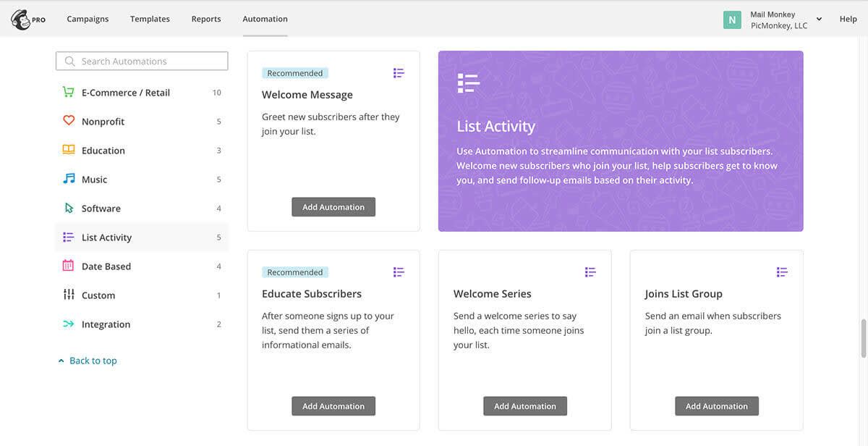Click the E-Commerce / Retail cart icon
This screenshot has width=868, height=446.
pos(69,93)
